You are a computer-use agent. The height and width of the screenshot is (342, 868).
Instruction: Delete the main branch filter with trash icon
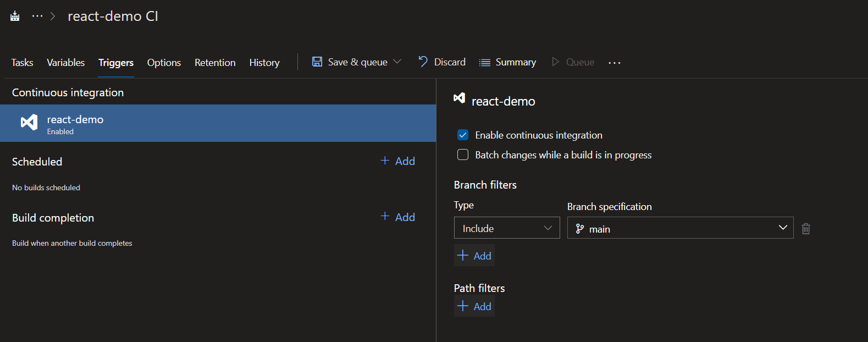806,229
